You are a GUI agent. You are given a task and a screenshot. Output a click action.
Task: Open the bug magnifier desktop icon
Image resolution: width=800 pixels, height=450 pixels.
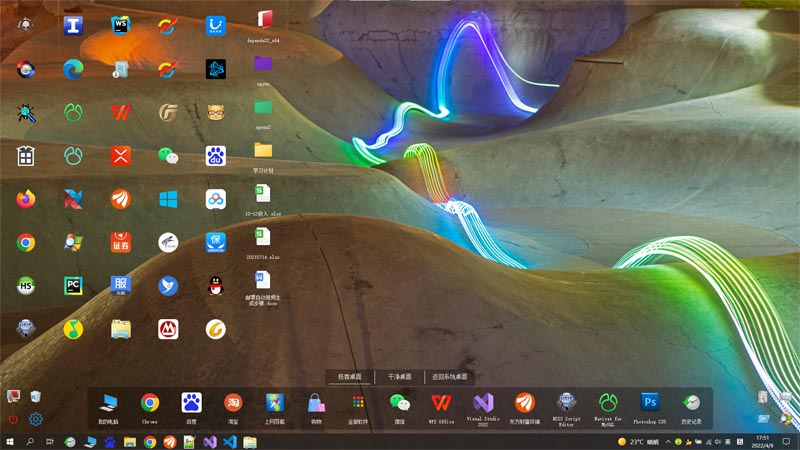(26, 112)
